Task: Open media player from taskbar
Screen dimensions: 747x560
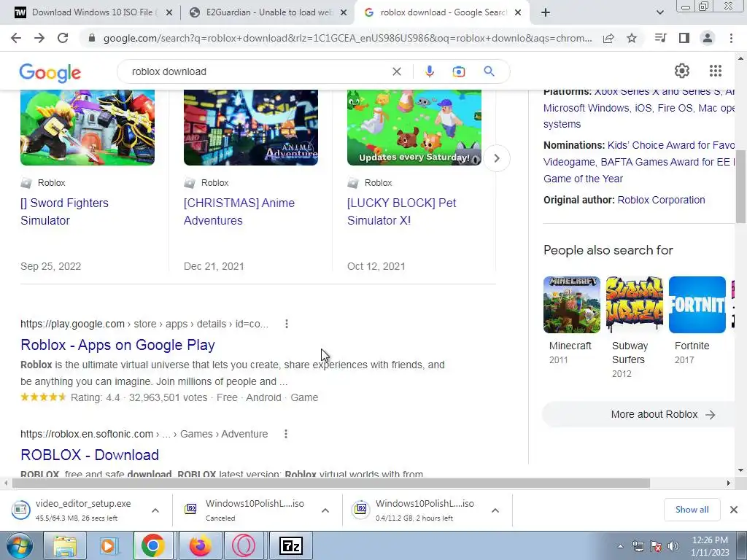Action: tap(109, 545)
